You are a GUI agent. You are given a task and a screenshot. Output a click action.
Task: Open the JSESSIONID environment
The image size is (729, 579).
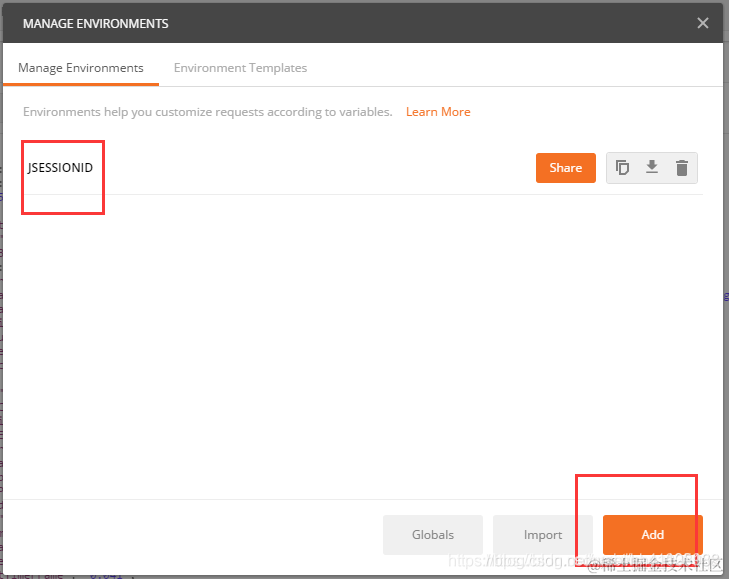(60, 167)
